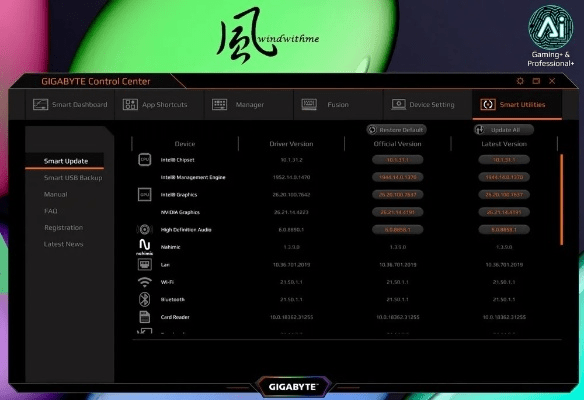The width and height of the screenshot is (584, 400).
Task: Click the Official Version column header
Action: pyautogui.click(x=397, y=144)
